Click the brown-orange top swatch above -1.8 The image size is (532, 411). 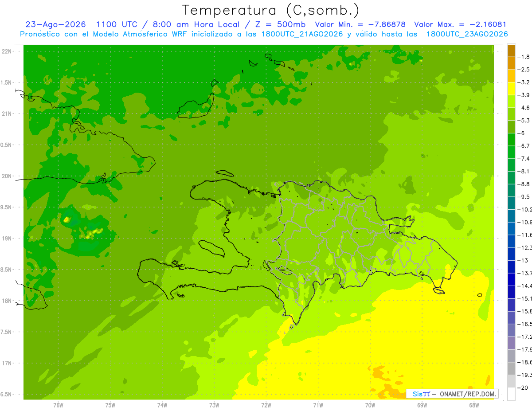[x=511, y=51]
